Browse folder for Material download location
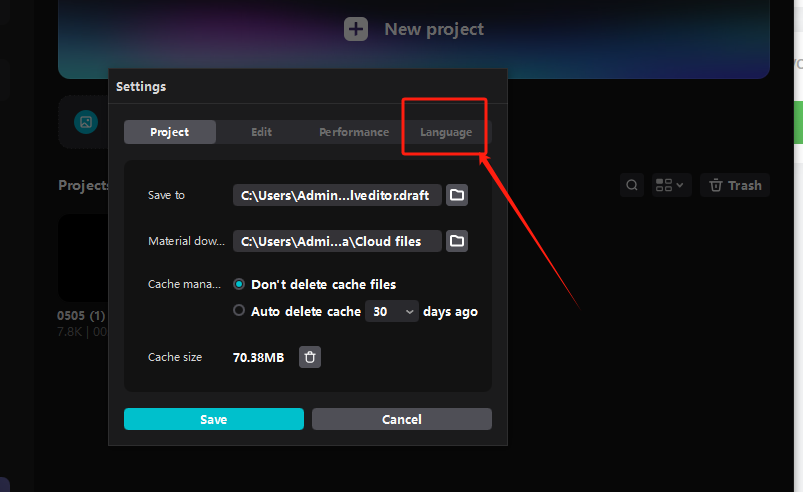The image size is (803, 492). click(457, 241)
